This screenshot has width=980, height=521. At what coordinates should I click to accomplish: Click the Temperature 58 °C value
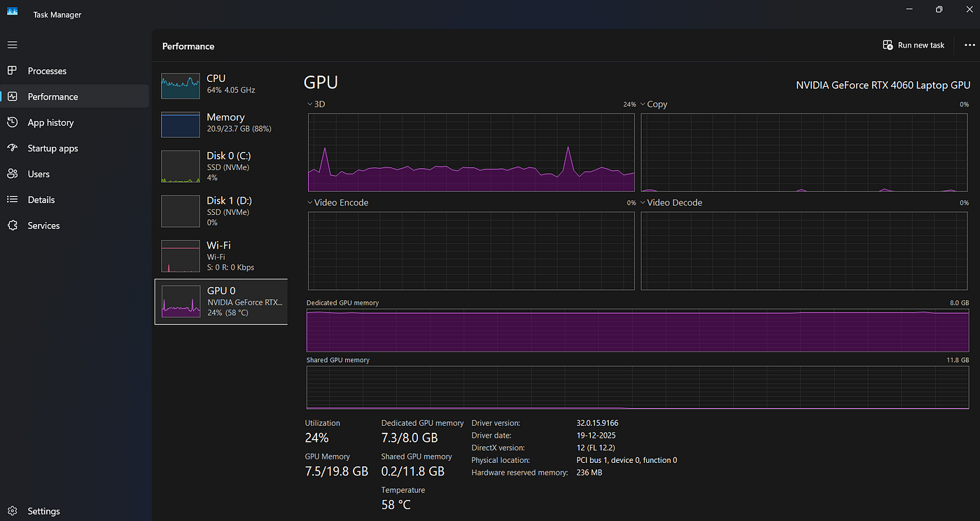coord(396,505)
